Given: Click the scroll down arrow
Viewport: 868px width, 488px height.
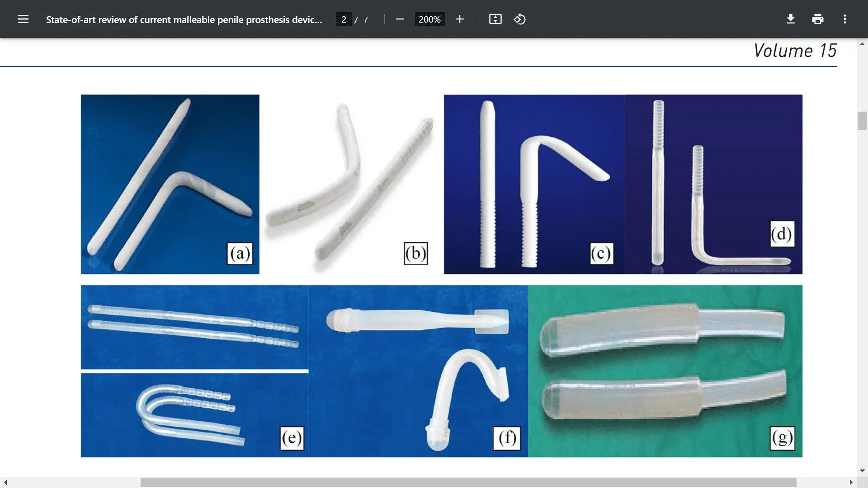Looking at the screenshot, I should coord(862,470).
